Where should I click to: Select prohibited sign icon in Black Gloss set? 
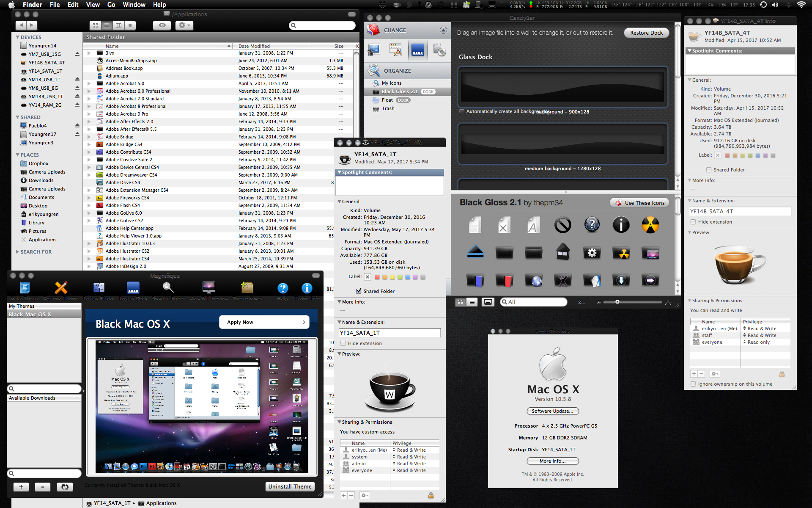[562, 225]
